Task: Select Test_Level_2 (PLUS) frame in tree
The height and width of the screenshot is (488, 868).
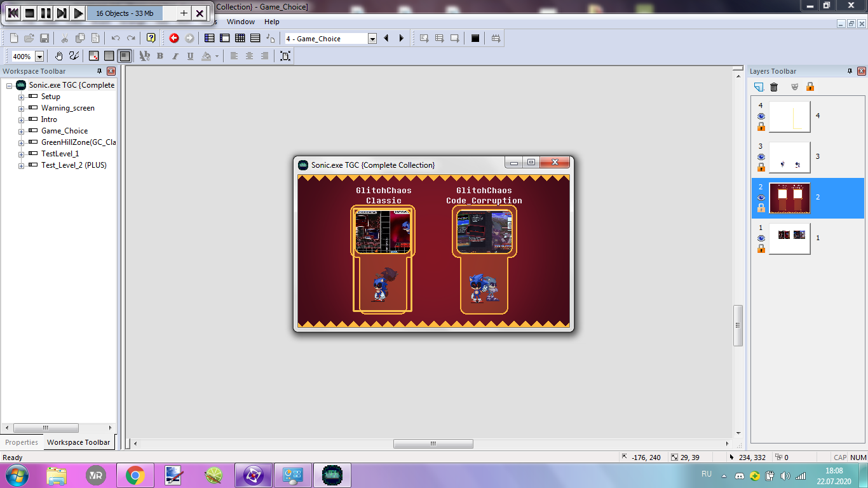Action: pos(74,165)
